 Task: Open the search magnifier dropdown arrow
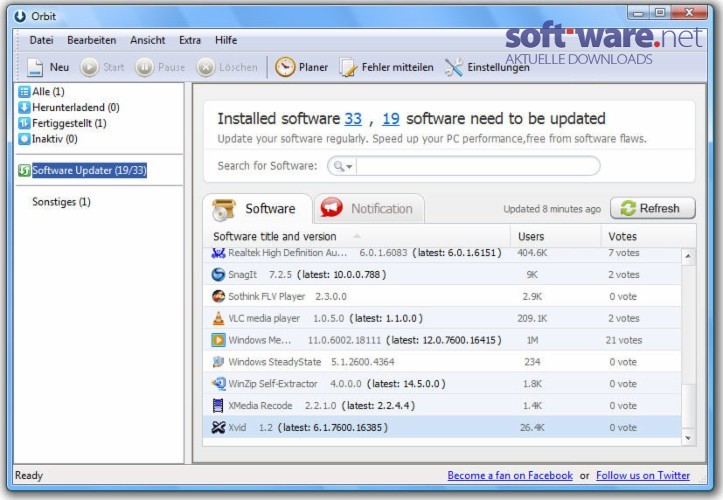pyautogui.click(x=349, y=167)
